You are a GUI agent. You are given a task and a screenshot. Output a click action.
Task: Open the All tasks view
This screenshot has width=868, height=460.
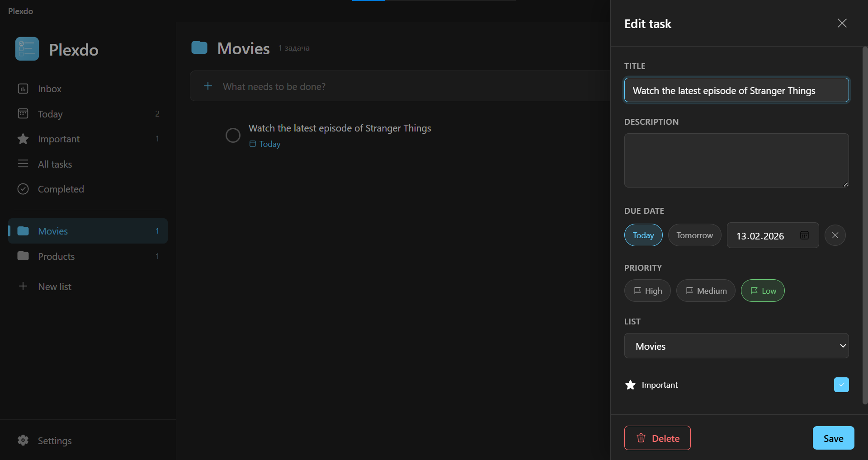point(24,164)
